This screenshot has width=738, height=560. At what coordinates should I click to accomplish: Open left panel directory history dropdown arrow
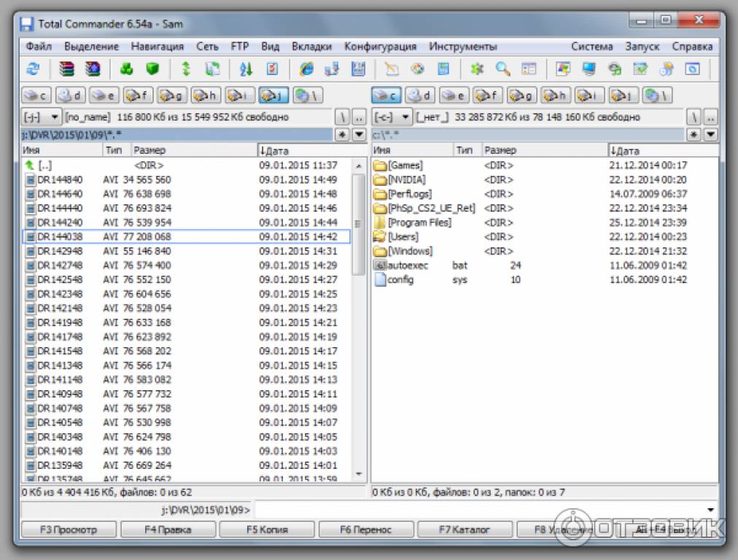[359, 135]
